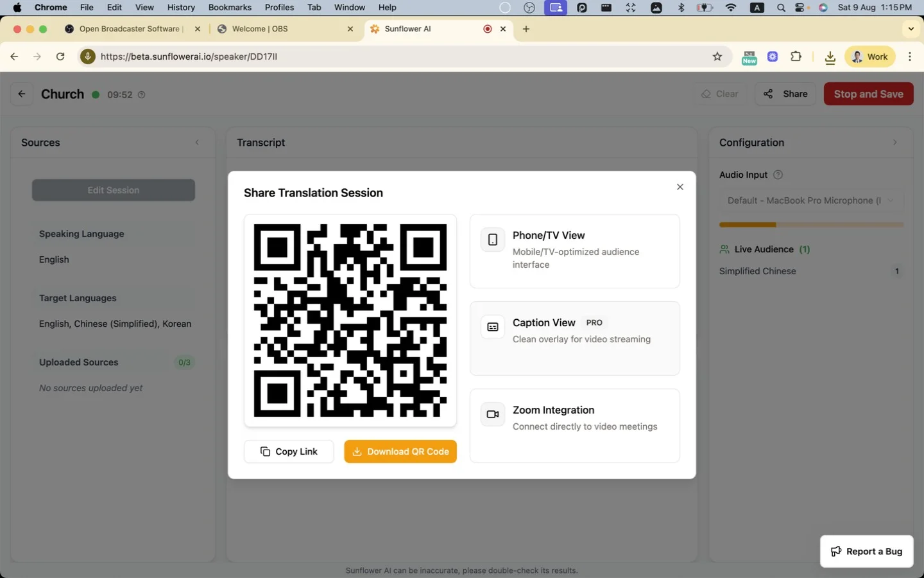Expand the tab search dropdown
The width and height of the screenshot is (924, 578).
(x=911, y=29)
